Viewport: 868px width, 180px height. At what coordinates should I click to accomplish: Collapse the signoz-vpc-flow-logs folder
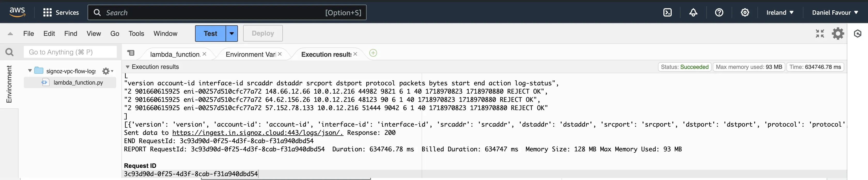tap(30, 71)
